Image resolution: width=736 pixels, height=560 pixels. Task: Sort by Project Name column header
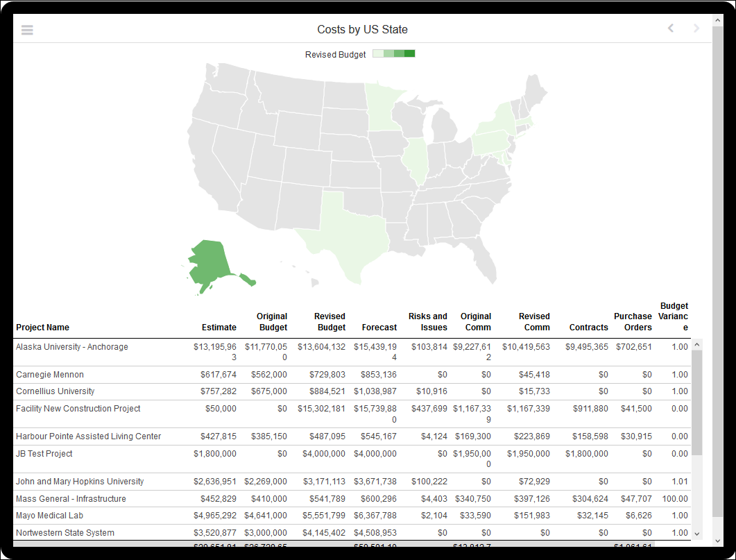tap(43, 327)
